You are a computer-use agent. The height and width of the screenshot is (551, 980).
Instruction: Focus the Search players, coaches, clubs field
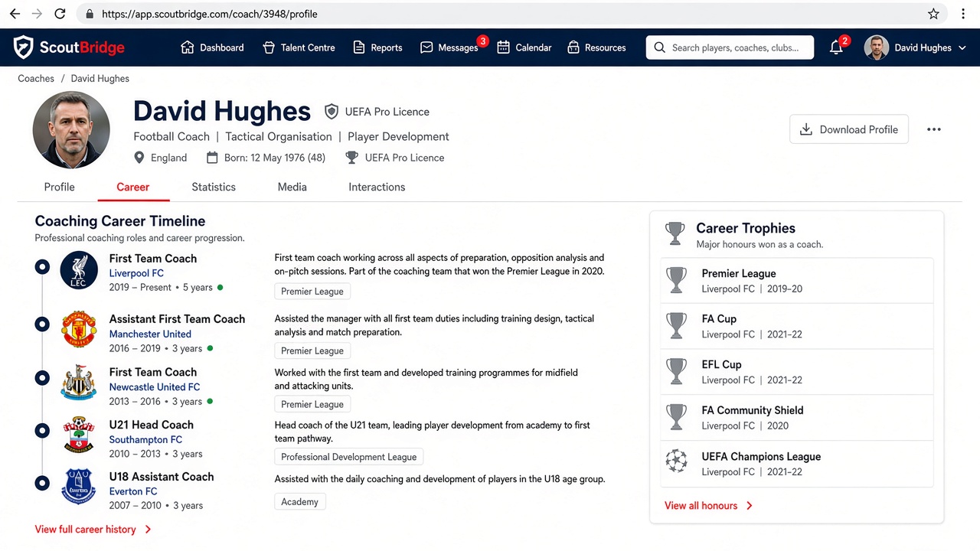[x=730, y=47]
